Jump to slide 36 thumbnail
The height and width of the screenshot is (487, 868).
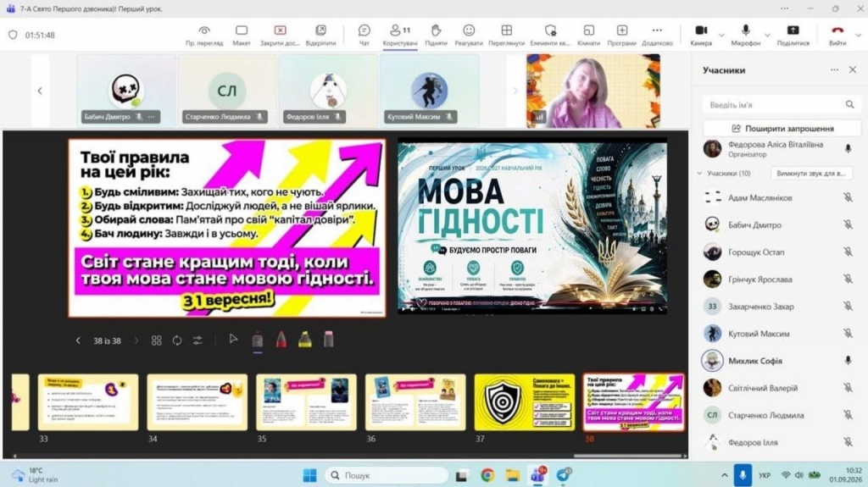coord(415,402)
